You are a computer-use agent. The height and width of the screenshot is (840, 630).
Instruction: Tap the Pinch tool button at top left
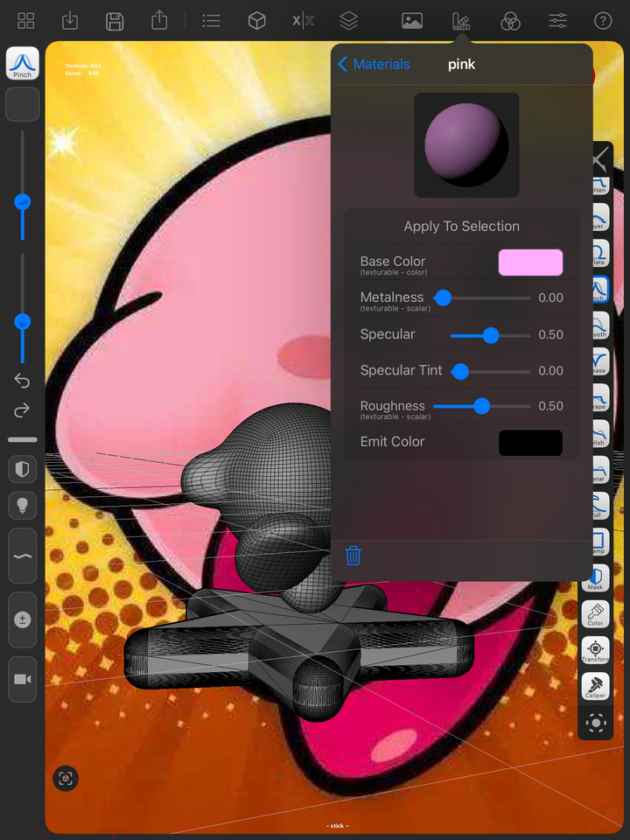[x=23, y=63]
